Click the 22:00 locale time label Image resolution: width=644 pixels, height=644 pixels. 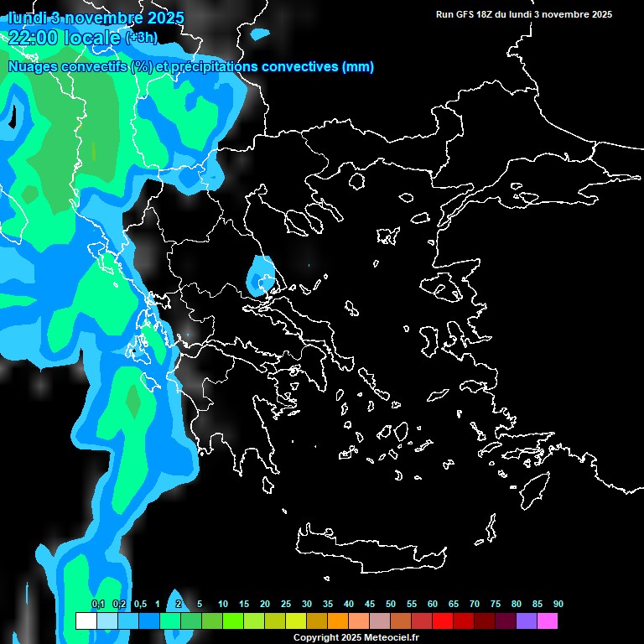click(64, 37)
